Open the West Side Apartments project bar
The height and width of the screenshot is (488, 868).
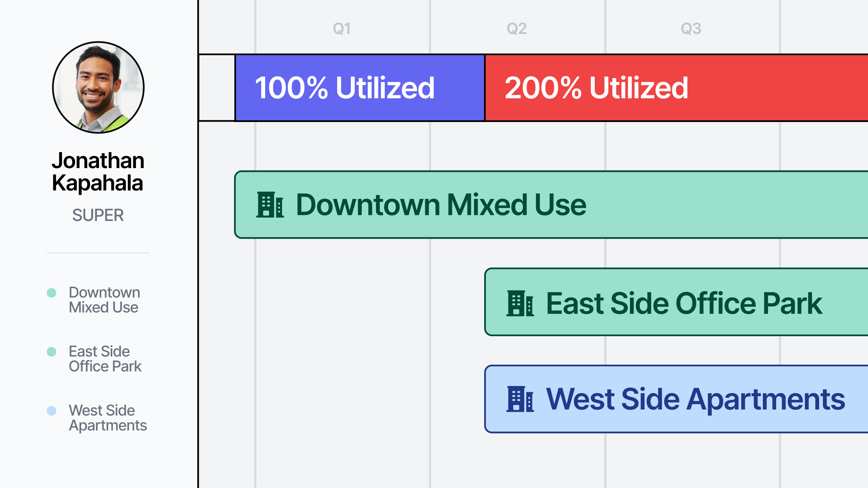tap(676, 399)
